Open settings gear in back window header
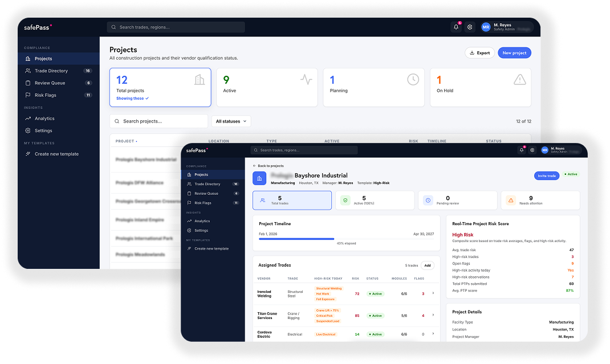The height and width of the screenshot is (364, 610). point(470,27)
